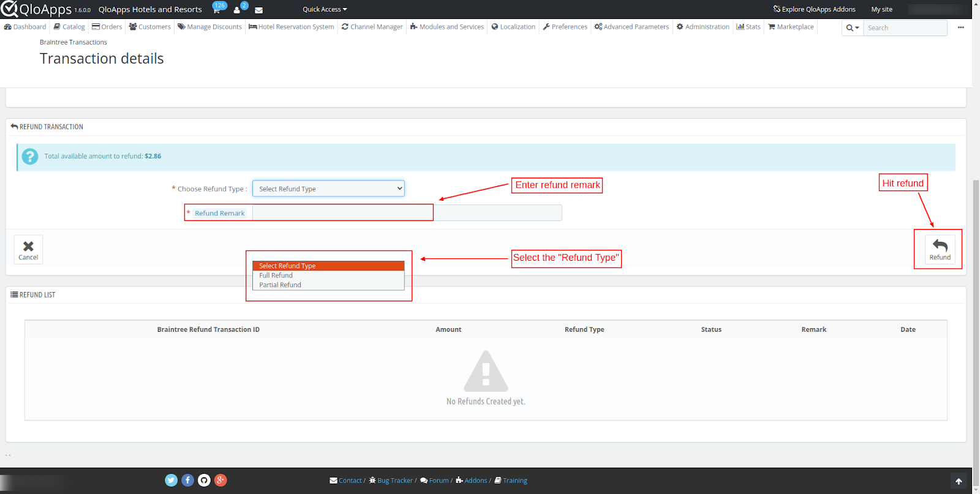Viewport: 980px width, 494px height.
Task: Open the Forum footer link
Action: [x=434, y=481]
